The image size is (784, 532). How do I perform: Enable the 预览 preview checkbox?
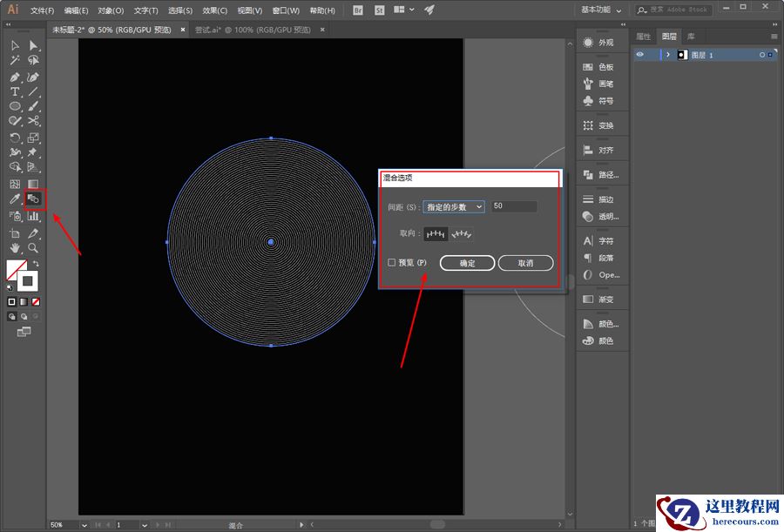pyautogui.click(x=392, y=262)
